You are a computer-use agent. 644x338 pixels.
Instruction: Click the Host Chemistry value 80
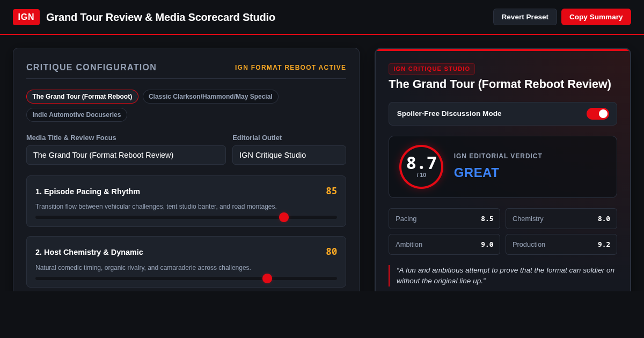(x=331, y=252)
